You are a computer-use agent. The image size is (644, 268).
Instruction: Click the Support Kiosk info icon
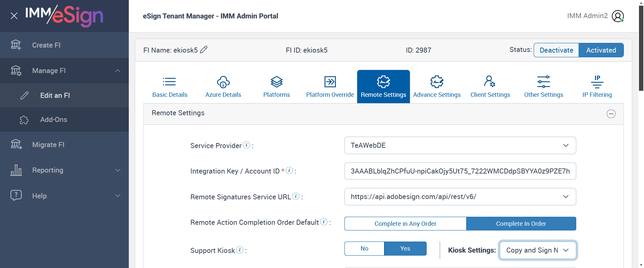[x=240, y=250]
